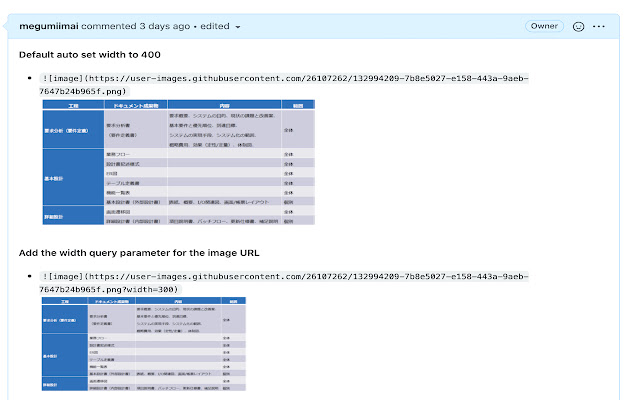Viewport: 640px width, 400px height.
Task: Click 'Default auto set width to 400' text
Action: point(90,55)
